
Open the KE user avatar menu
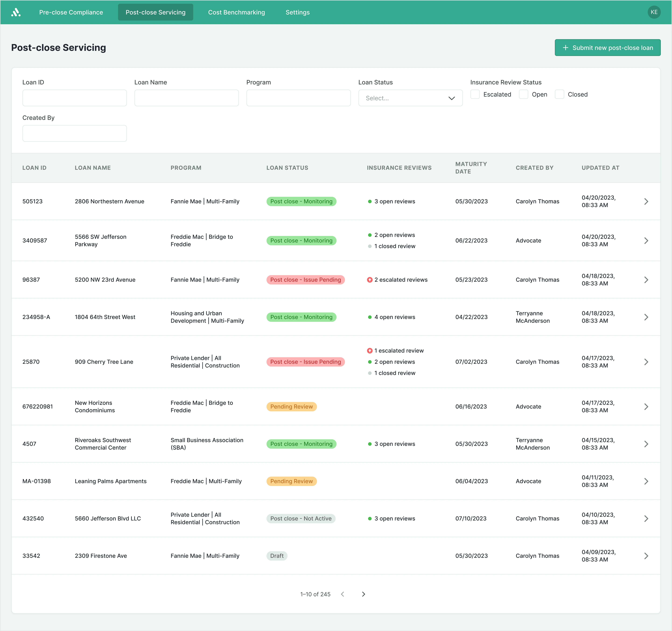coord(654,12)
